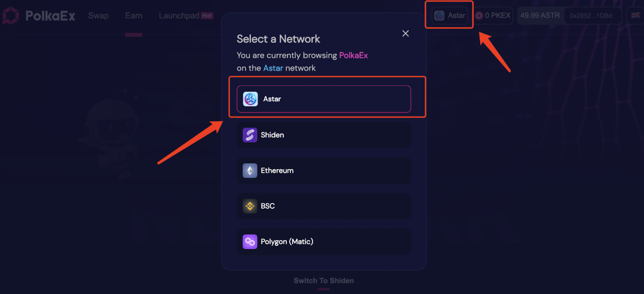Go to the Earn tab
This screenshot has height=294, width=644.
click(x=134, y=16)
